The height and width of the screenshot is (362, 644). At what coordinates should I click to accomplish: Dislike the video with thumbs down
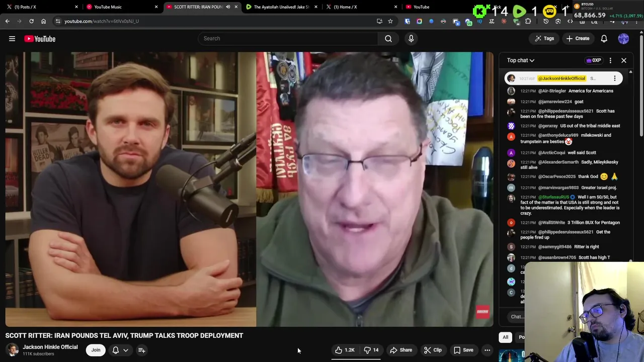coord(371,350)
